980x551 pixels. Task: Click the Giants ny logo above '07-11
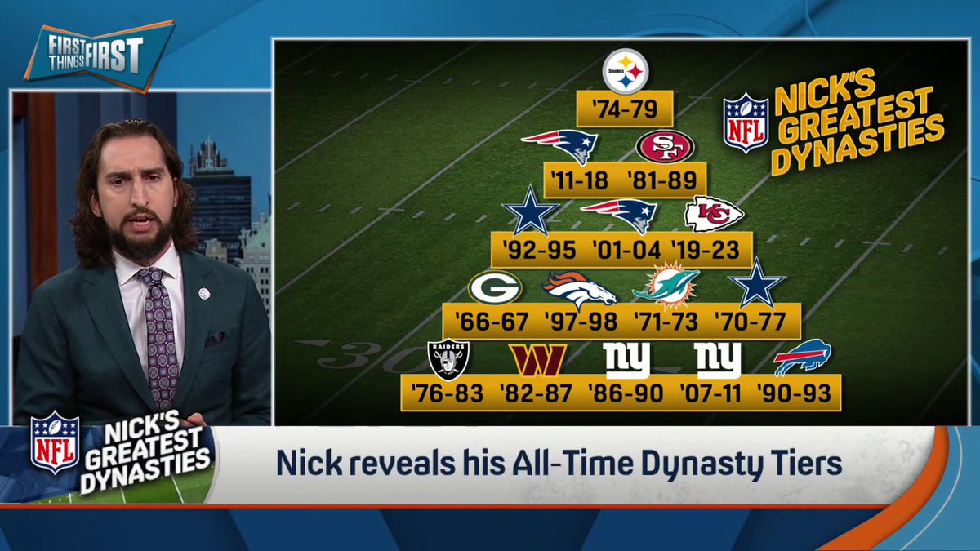point(718,360)
